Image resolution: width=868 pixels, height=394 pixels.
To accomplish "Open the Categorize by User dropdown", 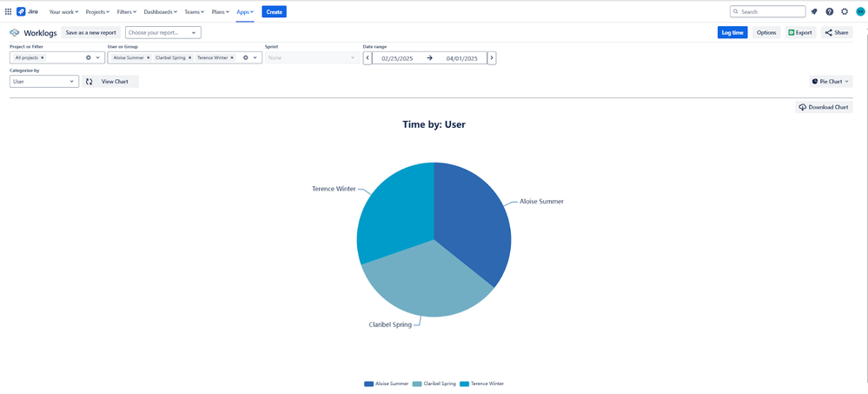I will 44,82.
